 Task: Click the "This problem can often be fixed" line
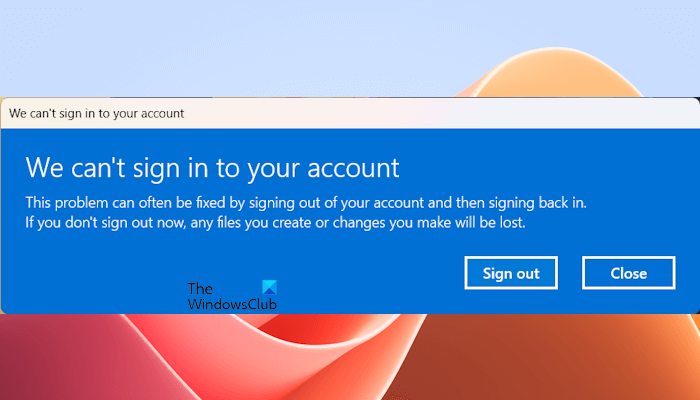pos(305,202)
